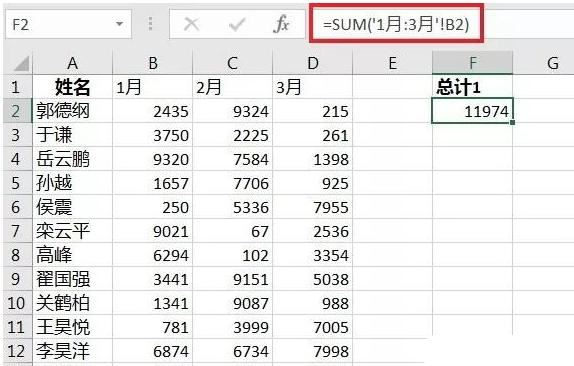Screen dimensions: 574x366
Task: Select the column B header
Action: pyautogui.click(x=153, y=63)
